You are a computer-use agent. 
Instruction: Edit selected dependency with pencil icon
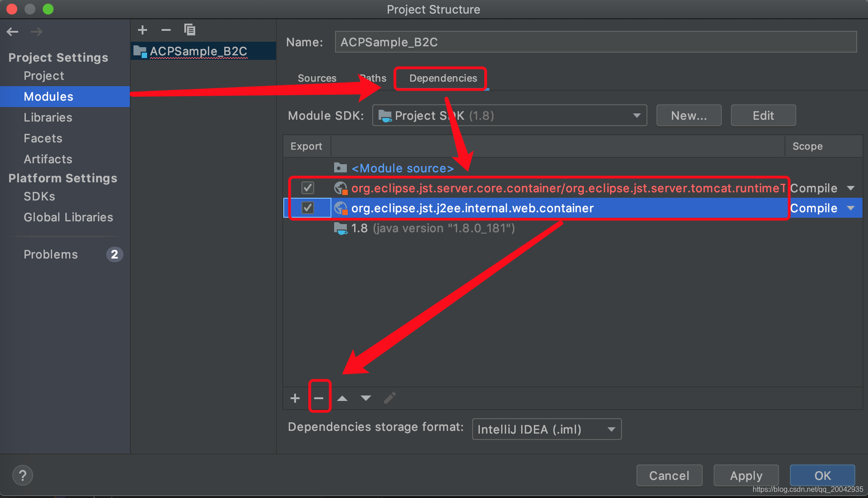coord(390,398)
